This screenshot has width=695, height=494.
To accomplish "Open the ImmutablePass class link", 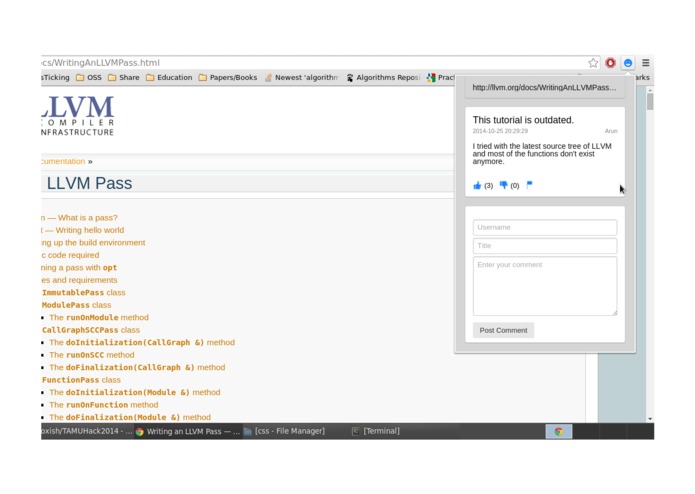I will pyautogui.click(x=84, y=292).
